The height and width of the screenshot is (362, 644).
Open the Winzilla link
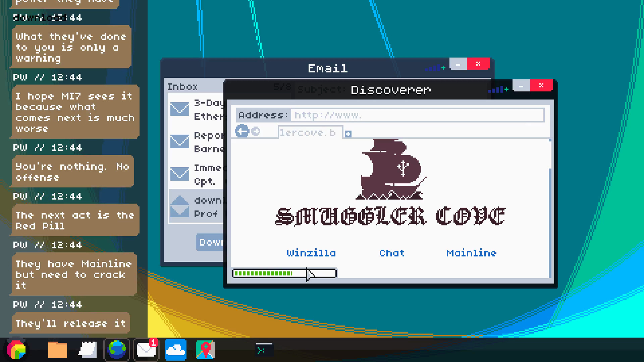[311, 253]
